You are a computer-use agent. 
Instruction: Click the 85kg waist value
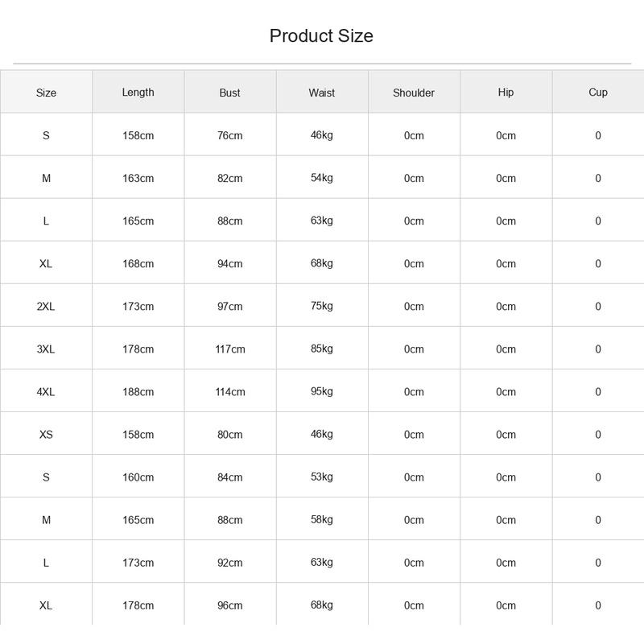coord(322,349)
